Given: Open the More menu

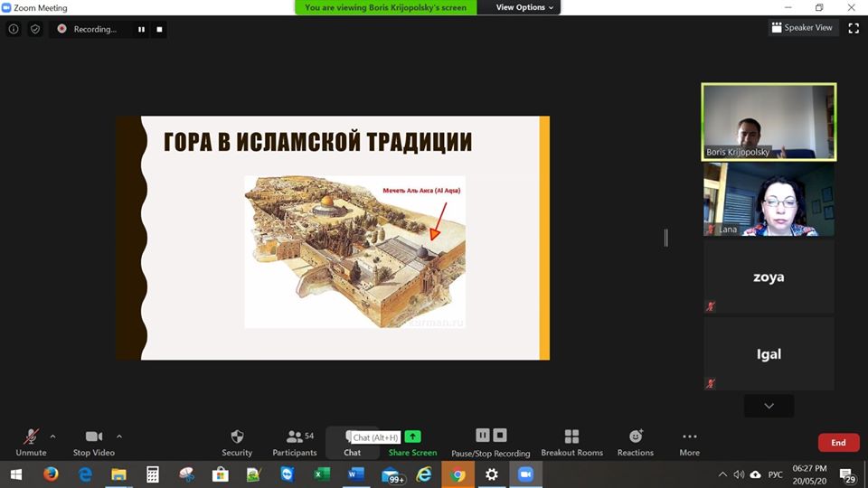Looking at the screenshot, I should [689, 437].
